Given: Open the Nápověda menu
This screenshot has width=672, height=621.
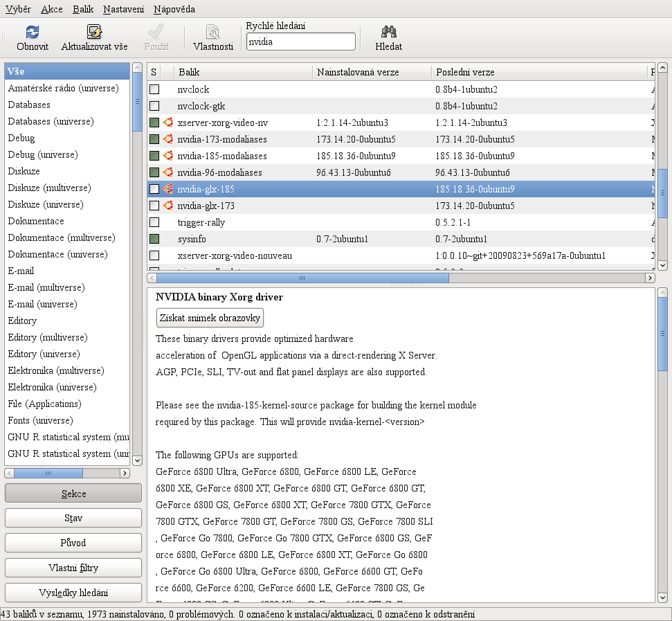Looking at the screenshot, I should click(x=174, y=9).
